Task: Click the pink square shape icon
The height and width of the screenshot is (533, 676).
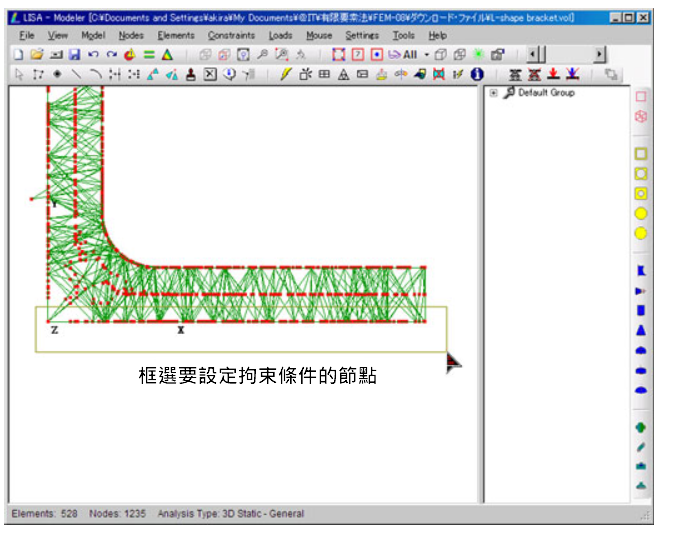Action: (x=641, y=97)
